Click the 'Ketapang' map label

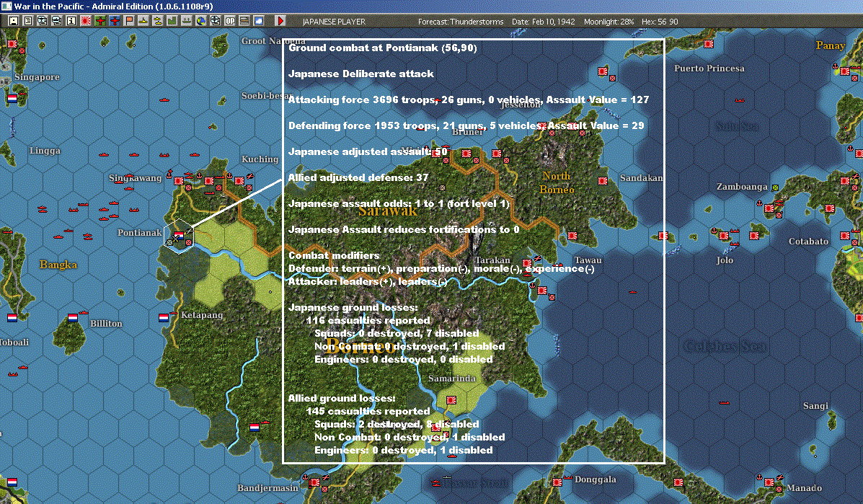click(x=202, y=314)
